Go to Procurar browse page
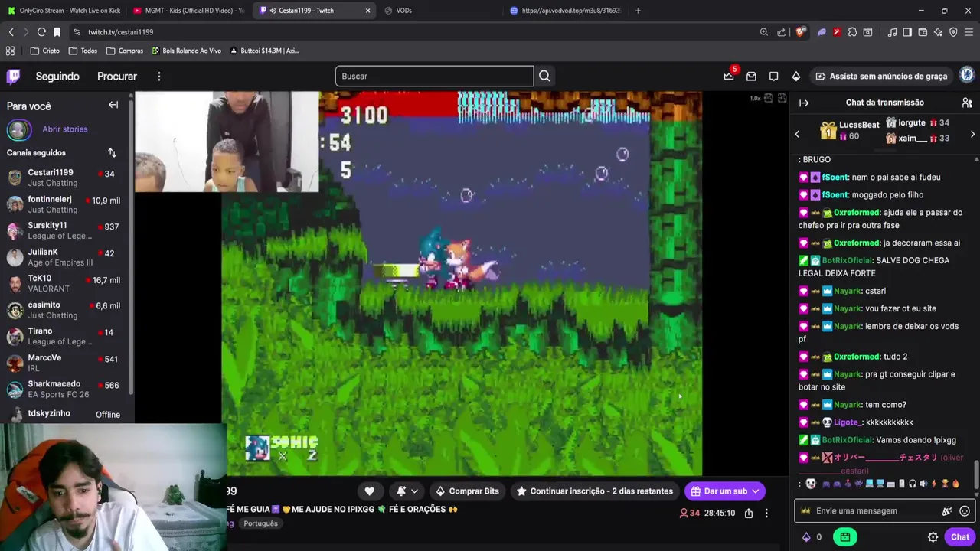980x551 pixels. (117, 77)
